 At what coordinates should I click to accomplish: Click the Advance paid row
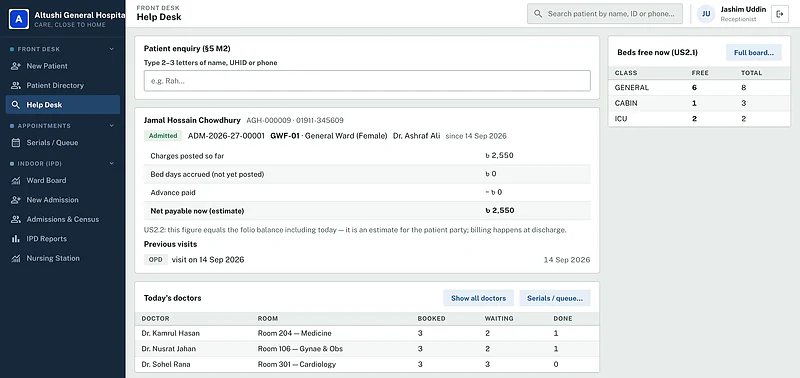(367, 192)
